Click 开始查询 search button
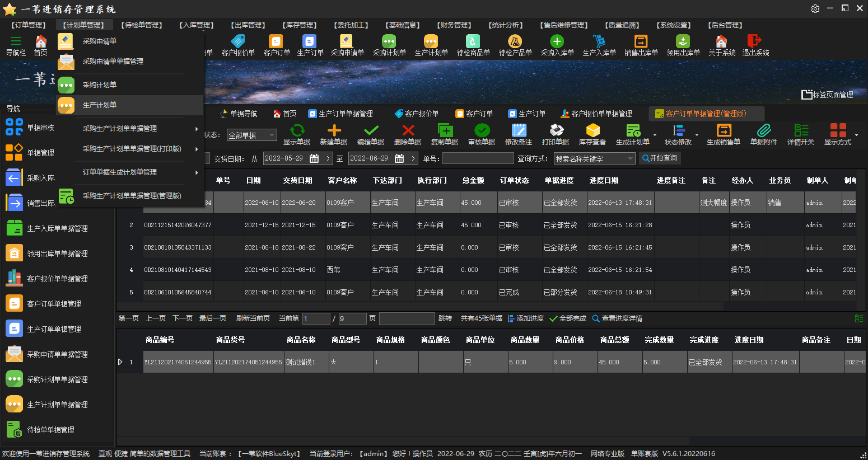 point(660,158)
